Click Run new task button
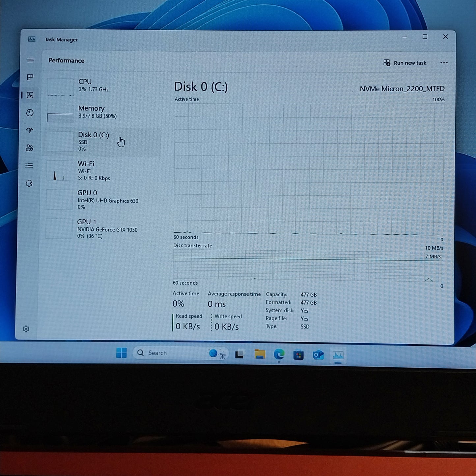The width and height of the screenshot is (476, 476). [405, 63]
